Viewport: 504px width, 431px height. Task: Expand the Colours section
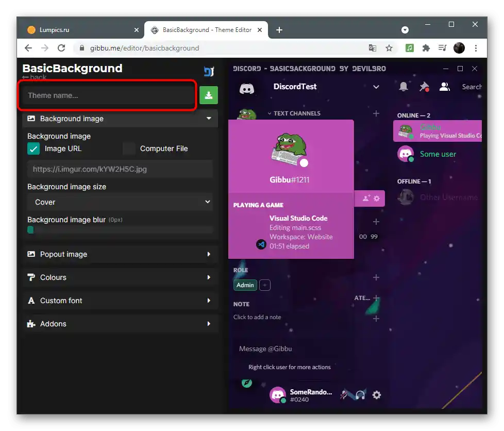click(x=120, y=277)
